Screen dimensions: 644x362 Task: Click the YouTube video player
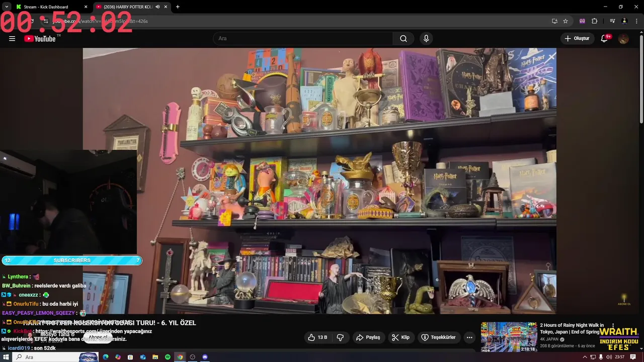coord(319,181)
